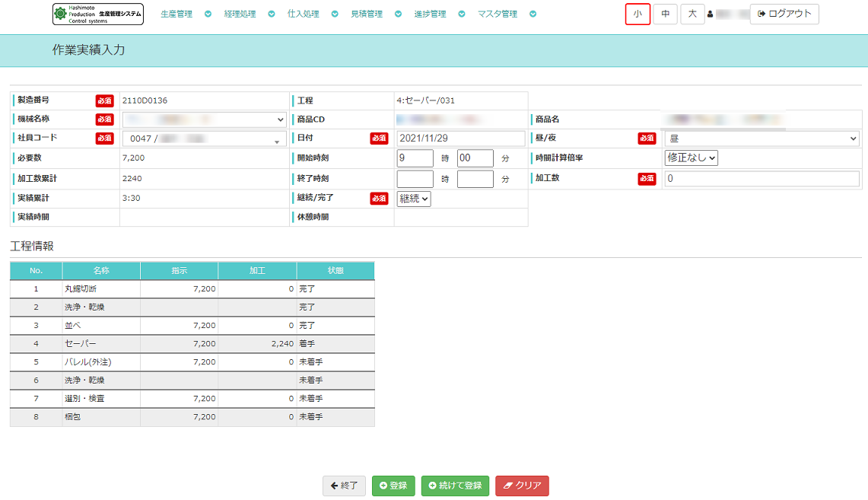Screen dimensions: 868x500
Task: Open the マスタ管理 menu
Action: (x=498, y=14)
